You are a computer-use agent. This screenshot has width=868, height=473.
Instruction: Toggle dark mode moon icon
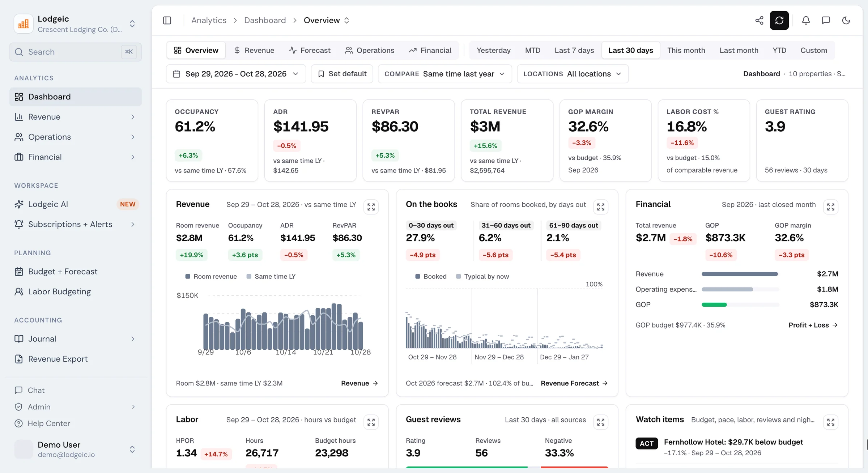(846, 20)
